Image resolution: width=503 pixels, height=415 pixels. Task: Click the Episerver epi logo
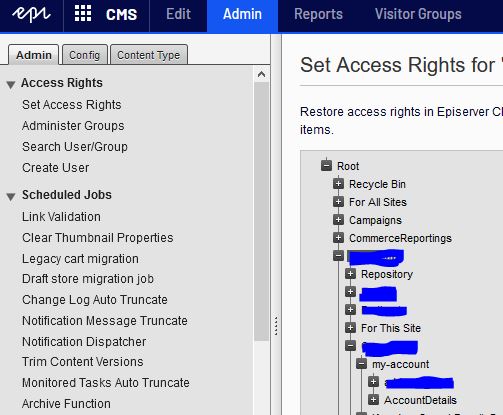tap(31, 14)
